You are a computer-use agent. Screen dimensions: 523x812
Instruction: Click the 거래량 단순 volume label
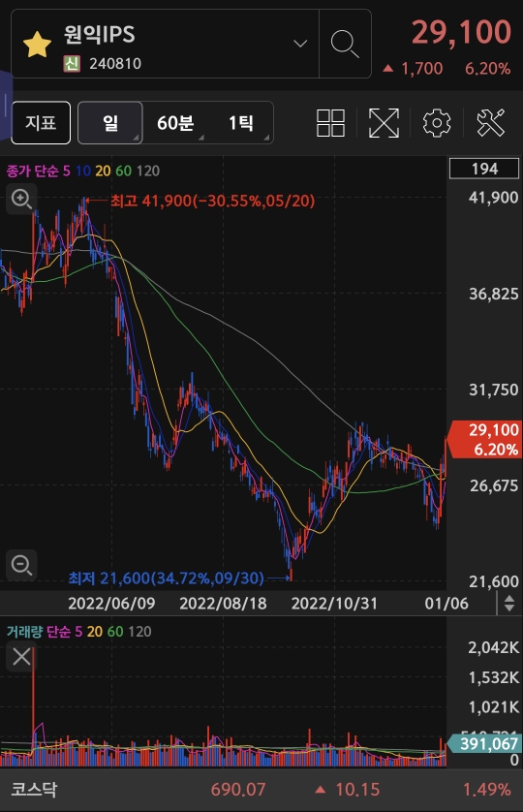point(39,632)
